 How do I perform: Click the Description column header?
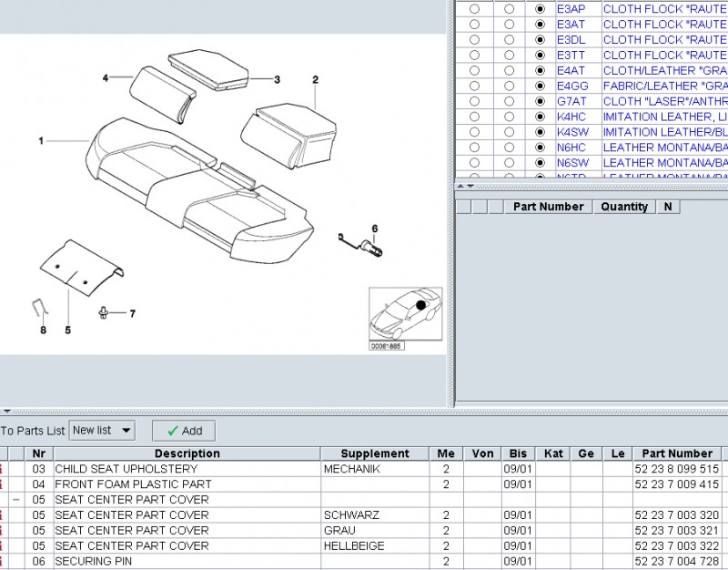tap(187, 453)
